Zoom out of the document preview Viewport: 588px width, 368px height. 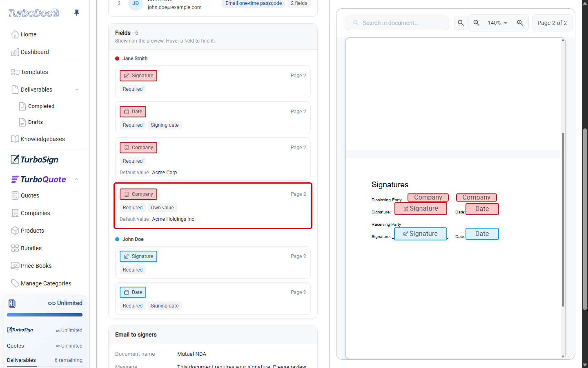pyautogui.click(x=476, y=23)
